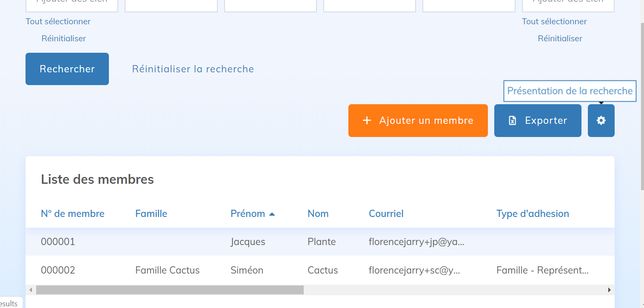Viewport: 644px width, 308px height.
Task: Sort by Nom column header
Action: [318, 214]
